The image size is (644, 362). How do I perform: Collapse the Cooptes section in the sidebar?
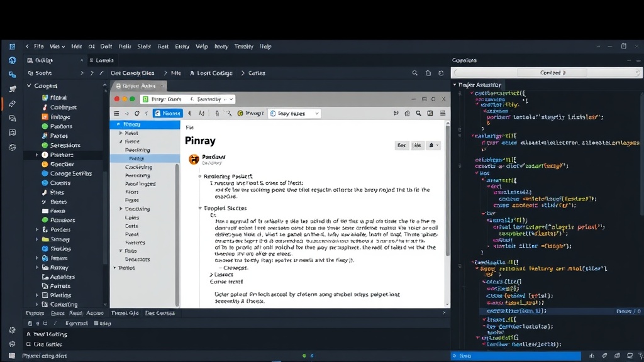coord(29,85)
